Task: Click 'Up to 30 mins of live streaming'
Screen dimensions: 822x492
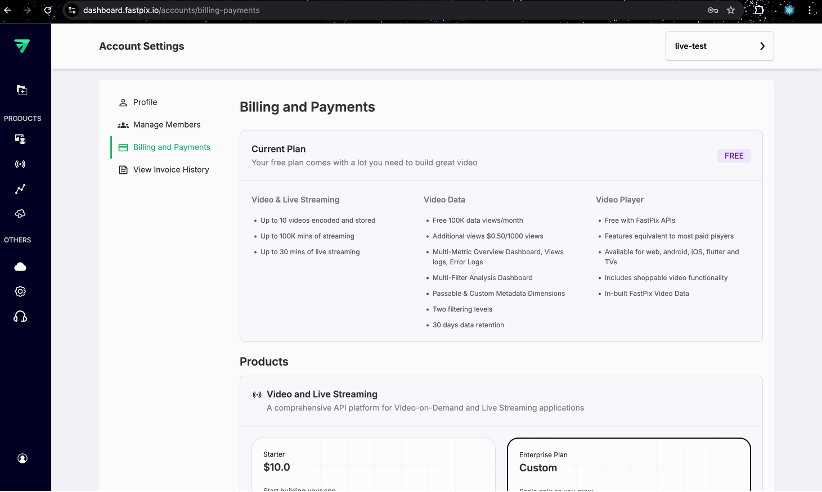Action: tap(310, 252)
